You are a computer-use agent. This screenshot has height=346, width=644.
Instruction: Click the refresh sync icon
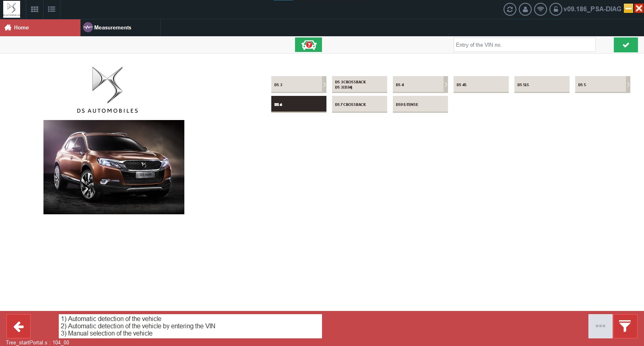[x=510, y=9]
